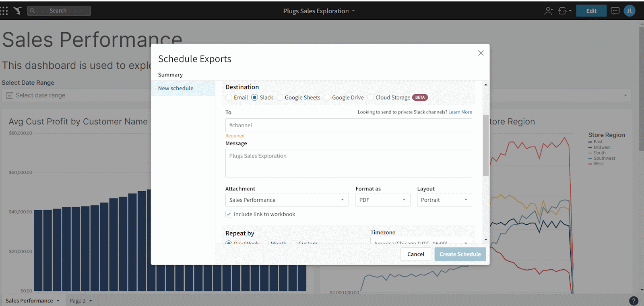Click the Sigma bird logo icon
This screenshot has width=644, height=306.
click(x=18, y=11)
